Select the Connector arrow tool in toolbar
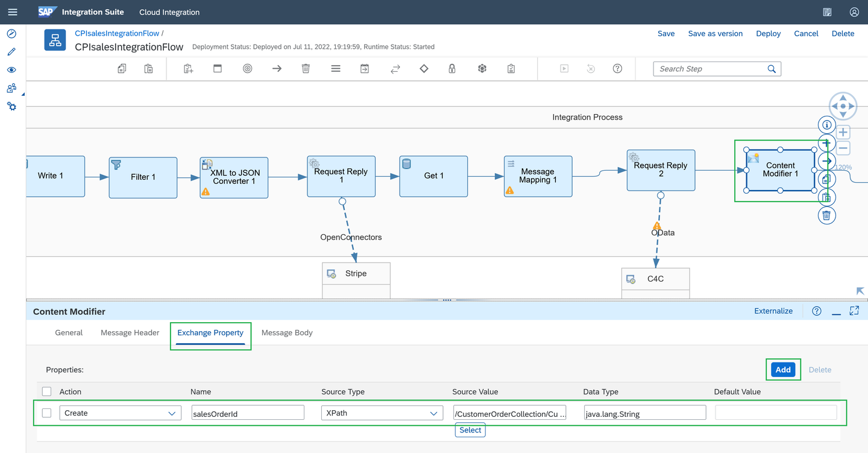 [277, 69]
